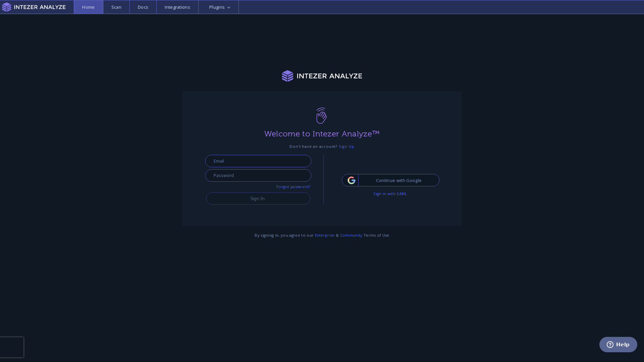Click the Google G icon
Image resolution: width=644 pixels, height=362 pixels.
coord(351,180)
